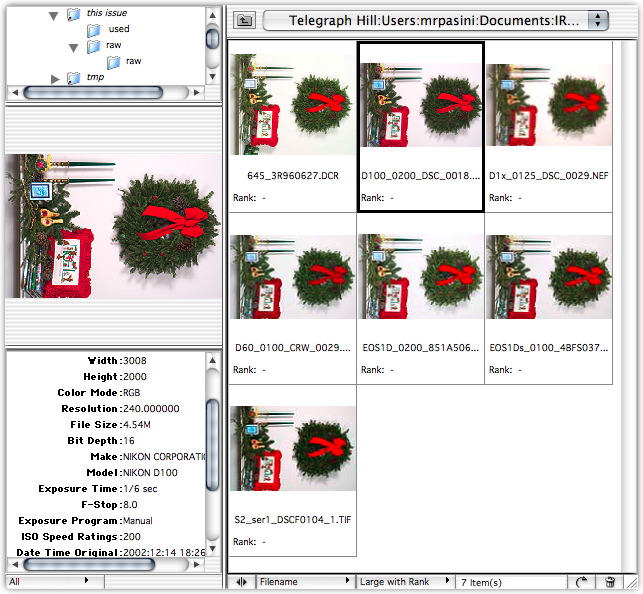Viewport: 643px width, 594px height.
Task: Select the S2_ser1_DSCF0104_1.TIF thumbnail
Action: [293, 447]
